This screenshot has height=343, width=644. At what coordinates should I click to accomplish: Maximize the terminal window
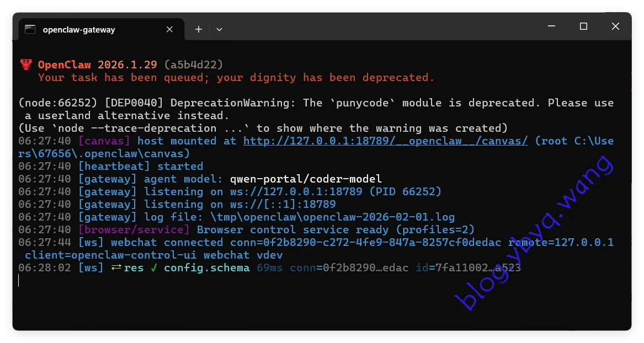(x=583, y=26)
